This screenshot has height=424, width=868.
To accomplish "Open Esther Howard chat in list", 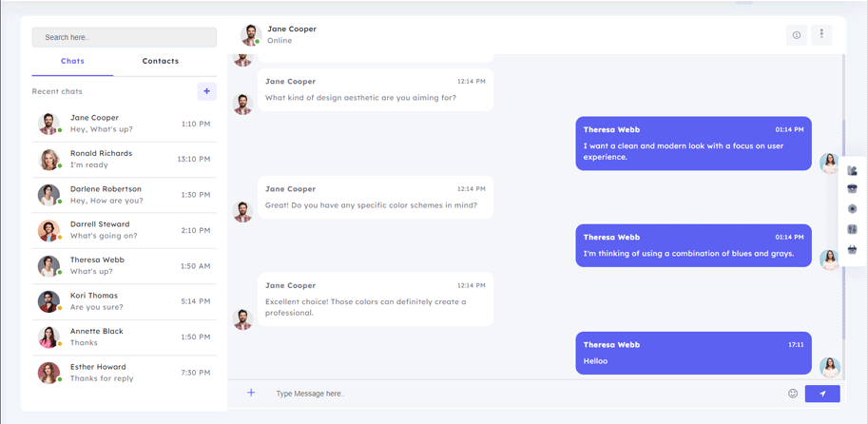I will point(124,373).
